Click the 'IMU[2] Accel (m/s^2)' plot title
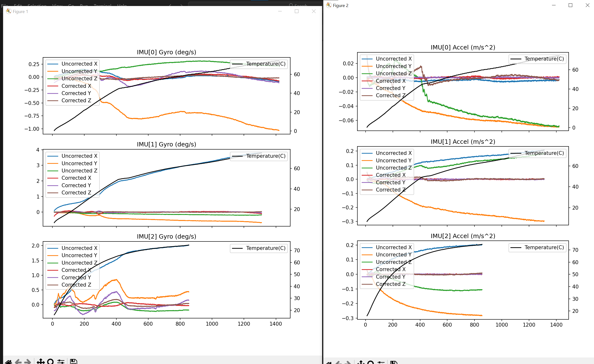 [x=463, y=236]
